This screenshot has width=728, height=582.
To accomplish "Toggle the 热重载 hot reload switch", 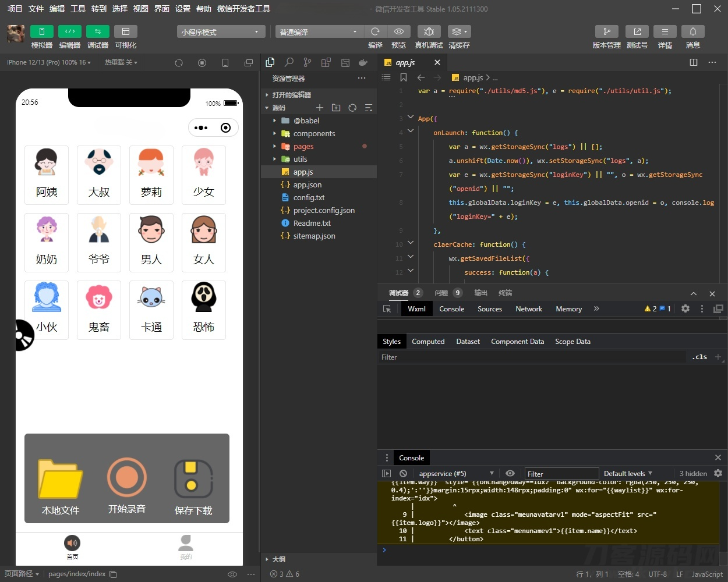I will [120, 62].
